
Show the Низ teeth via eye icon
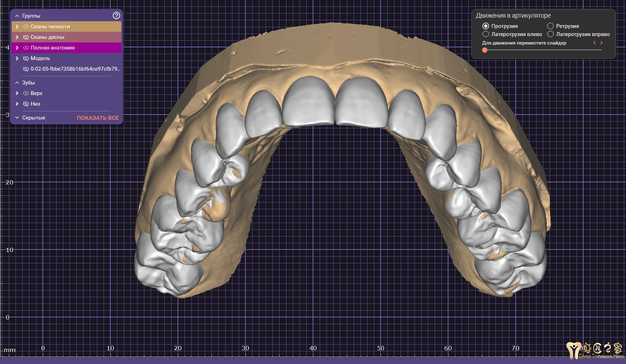point(26,104)
